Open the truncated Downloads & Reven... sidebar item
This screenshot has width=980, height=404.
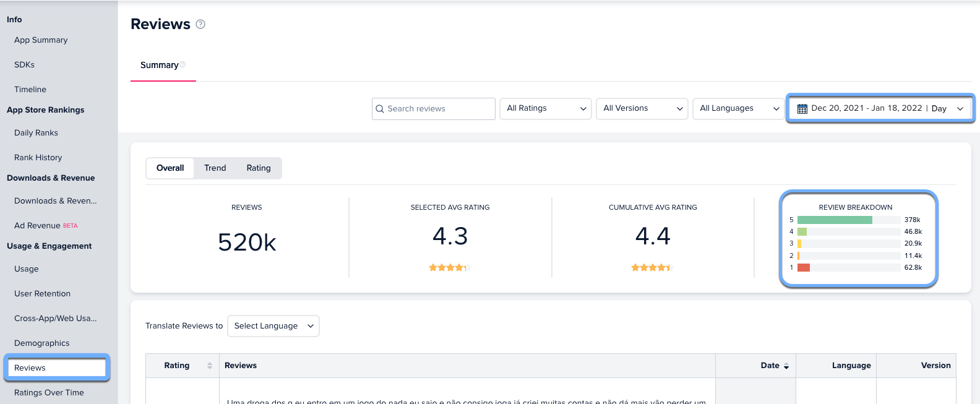pyautogui.click(x=56, y=200)
